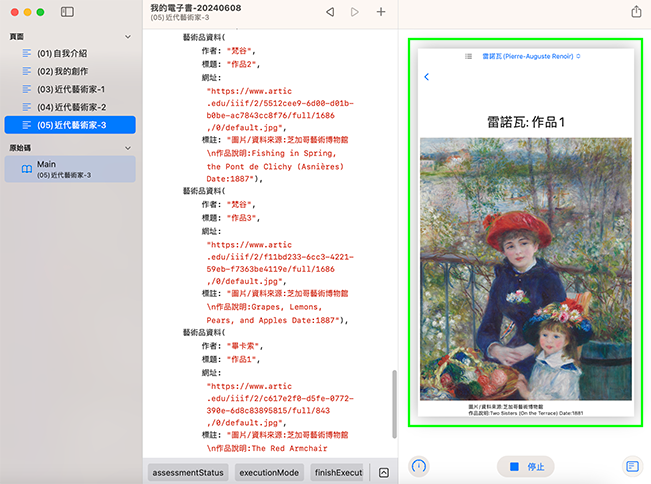
Task: Expand the code suggestion bar arrow
Action: pyautogui.click(x=382, y=472)
